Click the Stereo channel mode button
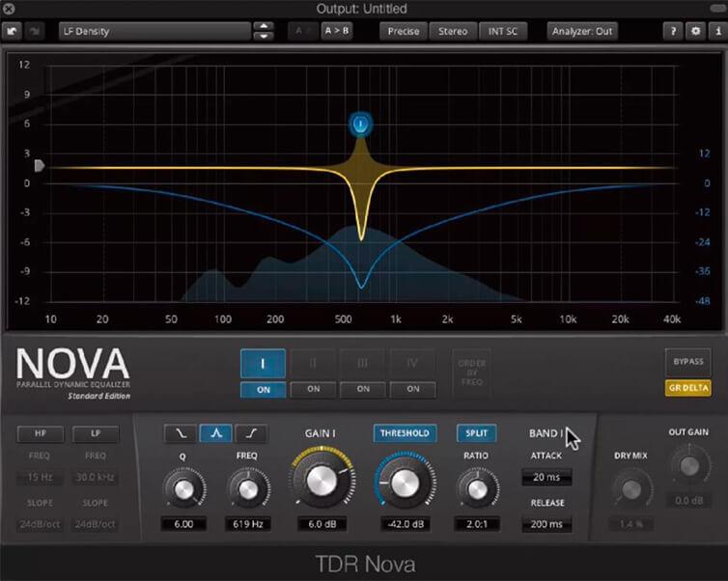Screen dimensions: 728x581 click(x=453, y=31)
